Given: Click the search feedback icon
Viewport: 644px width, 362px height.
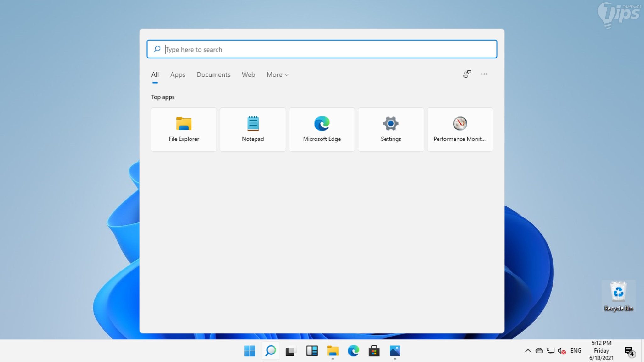Looking at the screenshot, I should point(467,74).
